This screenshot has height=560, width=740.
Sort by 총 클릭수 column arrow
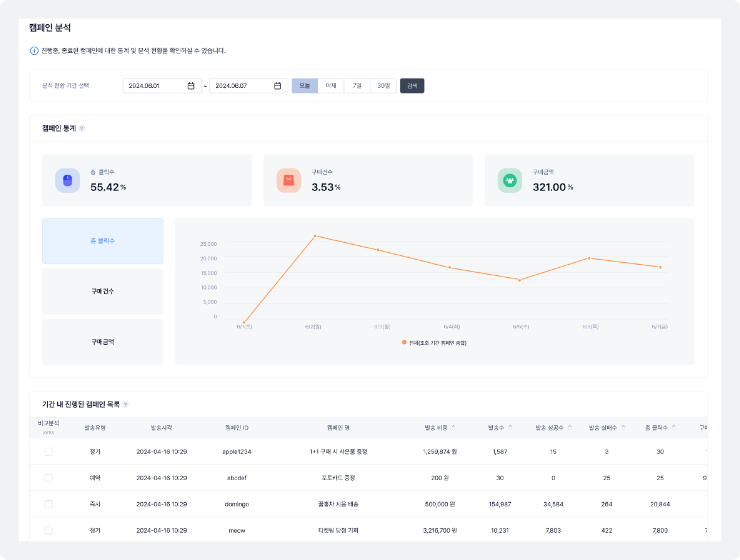click(x=674, y=428)
